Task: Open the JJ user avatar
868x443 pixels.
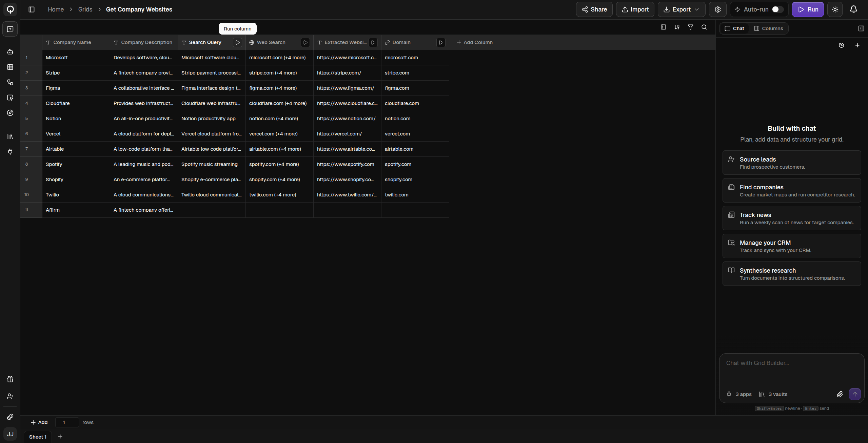Action: pos(10,434)
